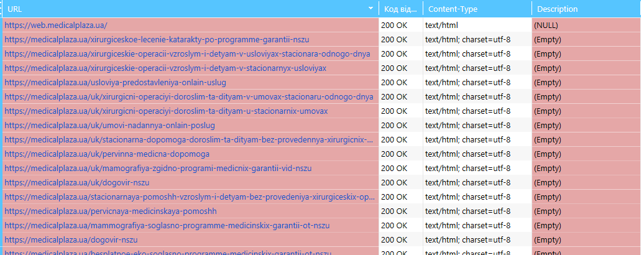644x255 pixels.
Task: Click the stacionarnaya-pomoshh-vzroslym URL
Action: pyautogui.click(x=190, y=197)
